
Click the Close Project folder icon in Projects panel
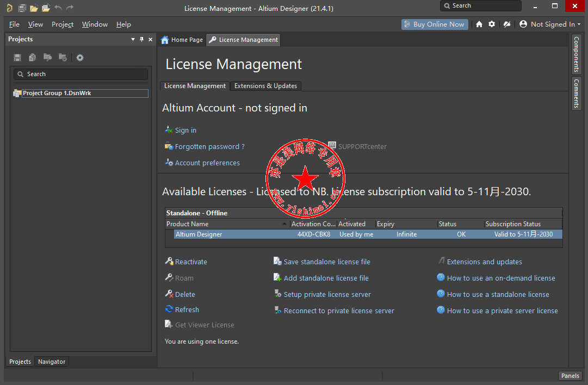[63, 57]
